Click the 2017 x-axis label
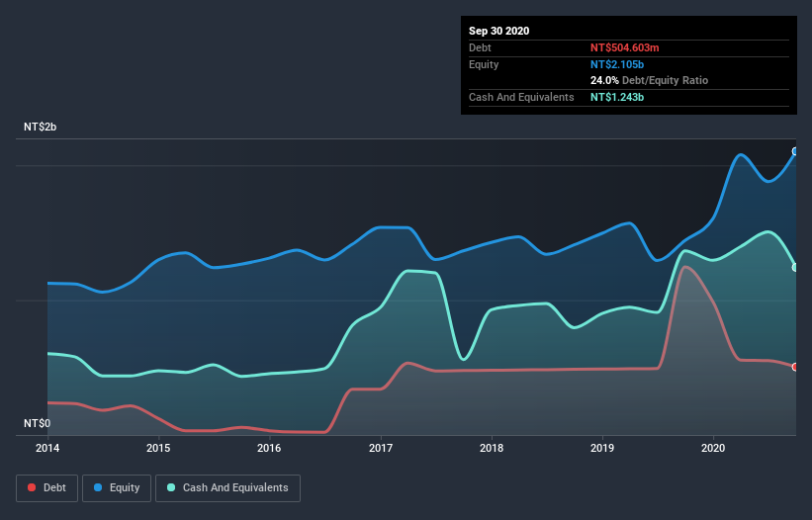Image resolution: width=812 pixels, height=520 pixels. coord(381,448)
